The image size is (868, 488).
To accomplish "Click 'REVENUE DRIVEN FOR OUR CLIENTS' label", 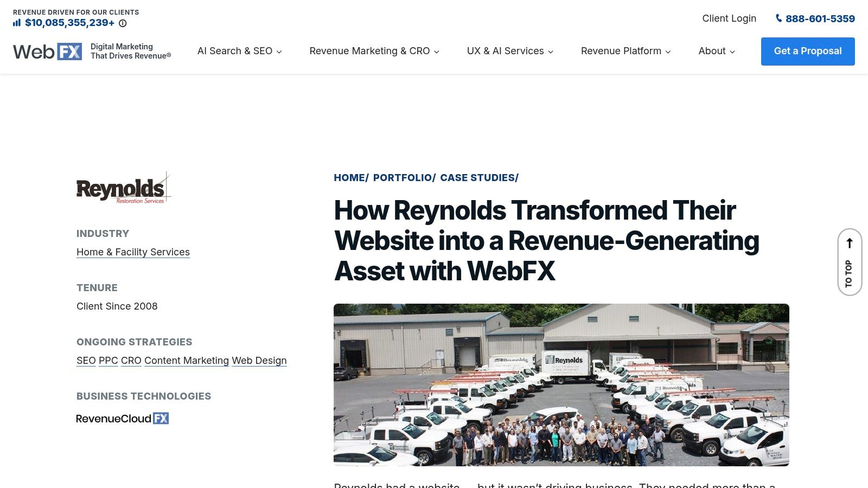I will click(76, 12).
